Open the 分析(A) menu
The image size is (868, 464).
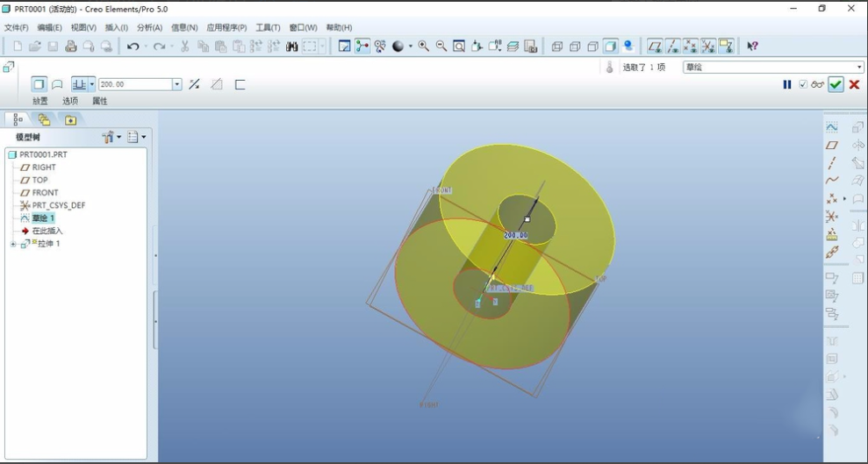tap(149, 28)
